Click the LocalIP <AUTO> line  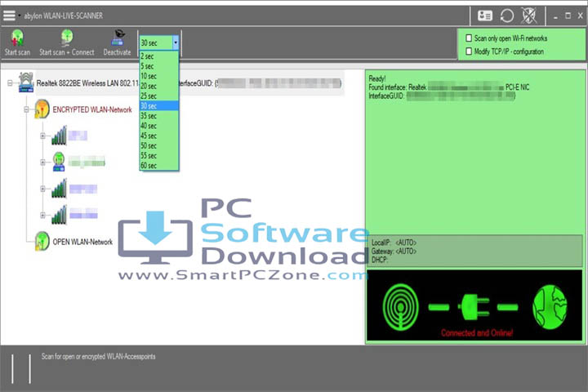click(394, 243)
